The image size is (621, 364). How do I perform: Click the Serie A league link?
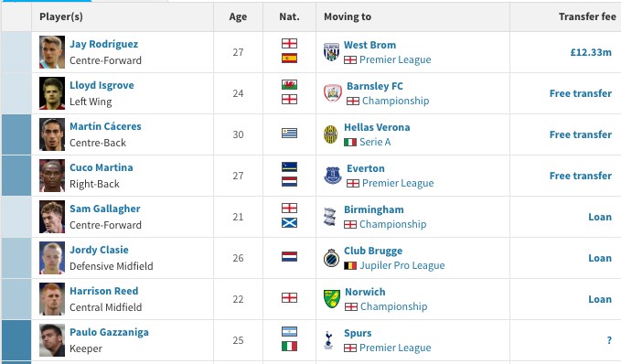pos(375,142)
